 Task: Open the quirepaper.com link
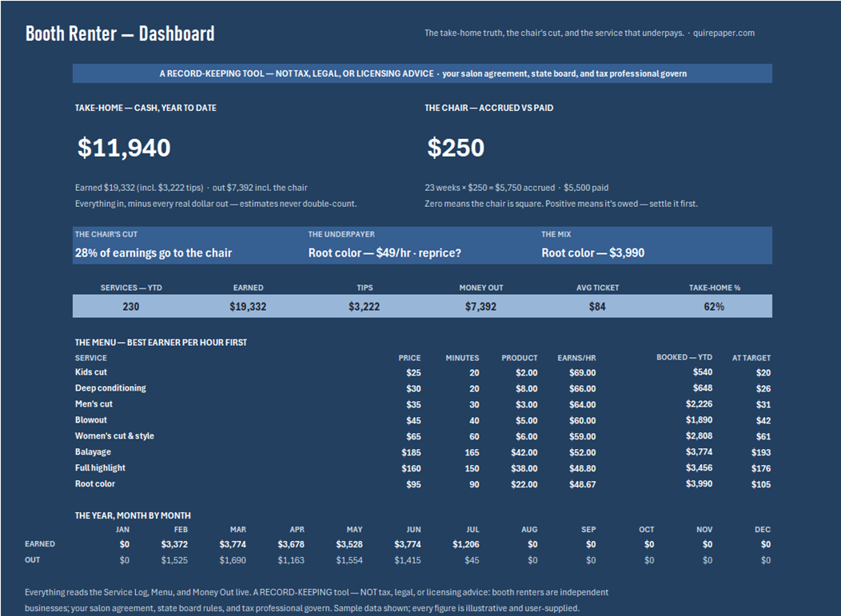pos(723,33)
